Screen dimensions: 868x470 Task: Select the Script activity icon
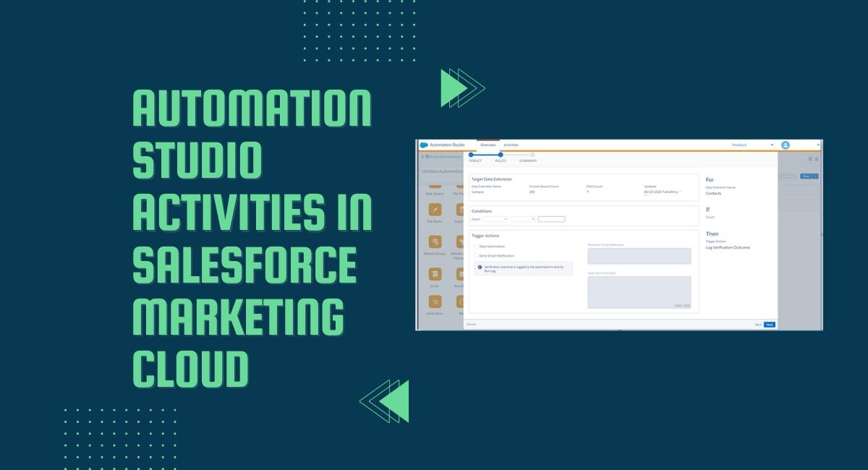click(435, 274)
